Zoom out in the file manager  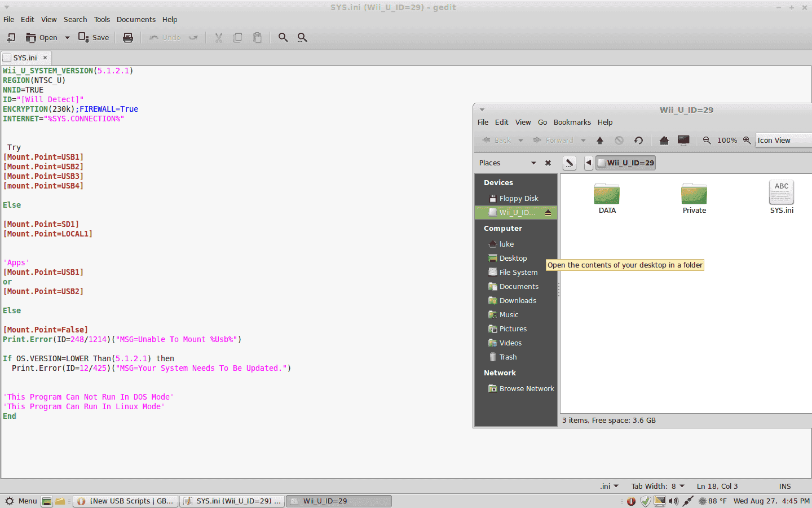tap(707, 141)
